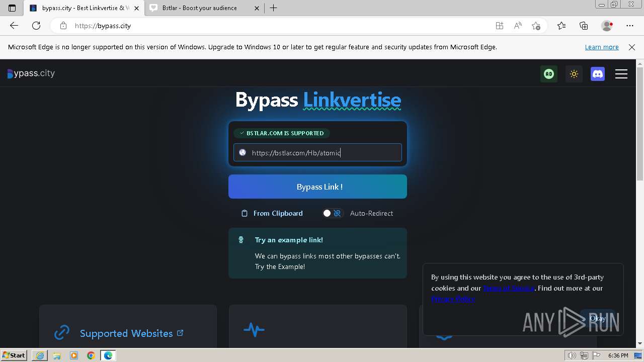This screenshot has width=644, height=362.
Task: Open the tab actions menu icon
Action: click(x=12, y=8)
